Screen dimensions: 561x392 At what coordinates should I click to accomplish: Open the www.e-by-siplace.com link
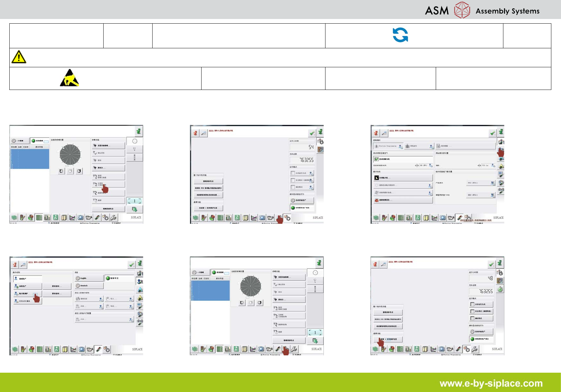(x=491, y=383)
